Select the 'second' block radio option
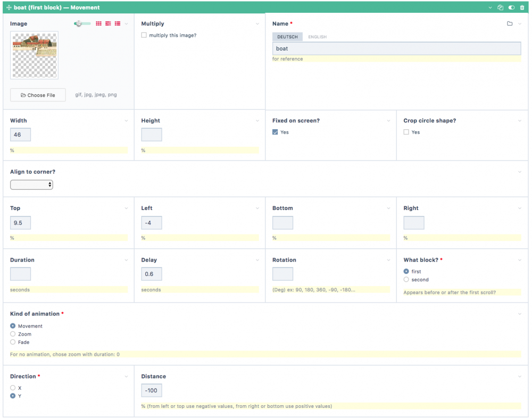This screenshot has height=418, width=532. pyautogui.click(x=406, y=279)
